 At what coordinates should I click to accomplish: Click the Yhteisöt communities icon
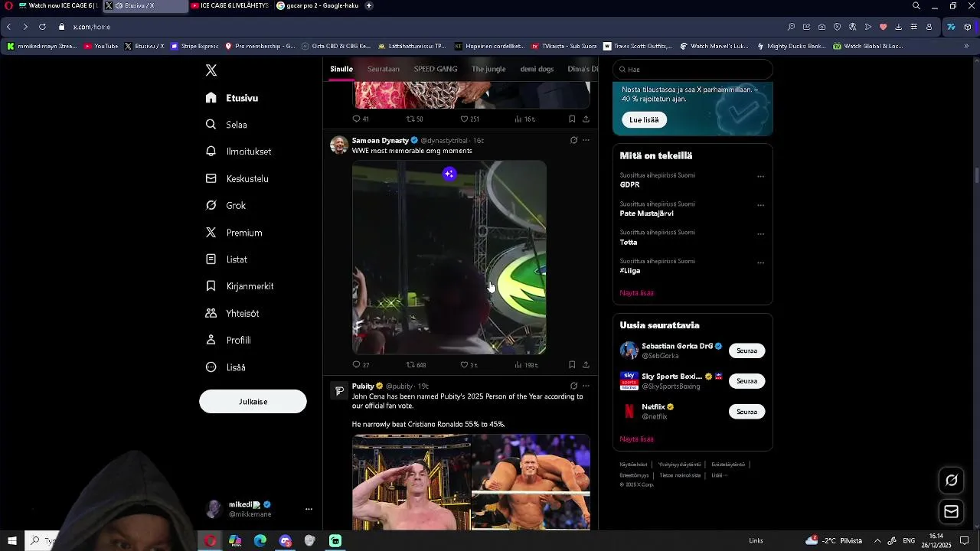click(211, 313)
